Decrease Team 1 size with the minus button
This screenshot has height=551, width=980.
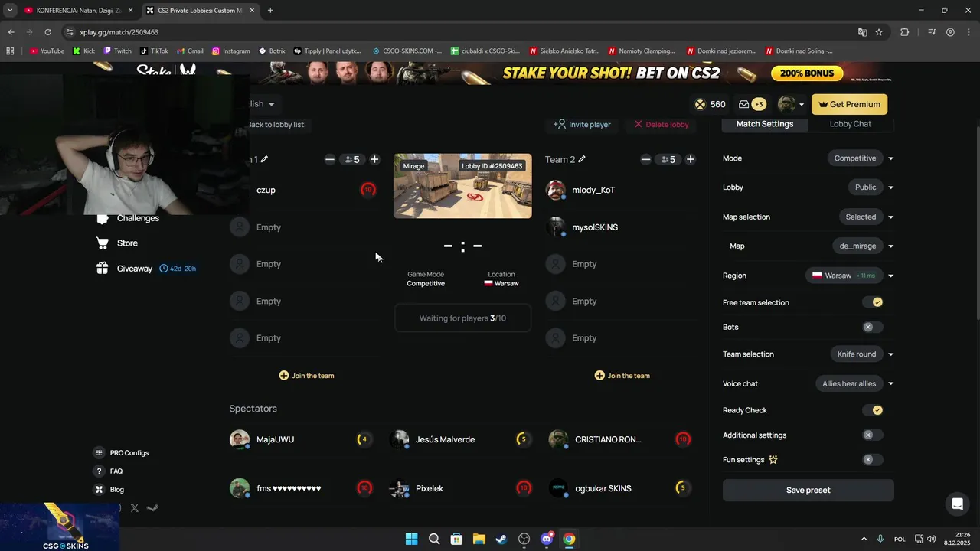coord(330,159)
